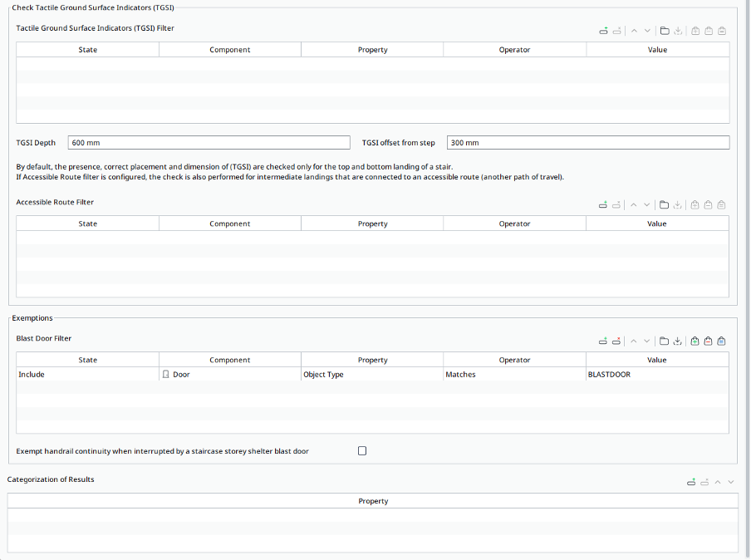Remove selection basket items from Blast Door Filter
The height and width of the screenshot is (560, 751).
(x=708, y=341)
